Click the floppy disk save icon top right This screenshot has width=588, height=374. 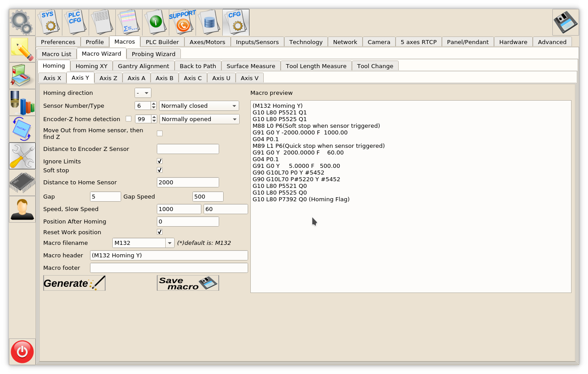[565, 22]
